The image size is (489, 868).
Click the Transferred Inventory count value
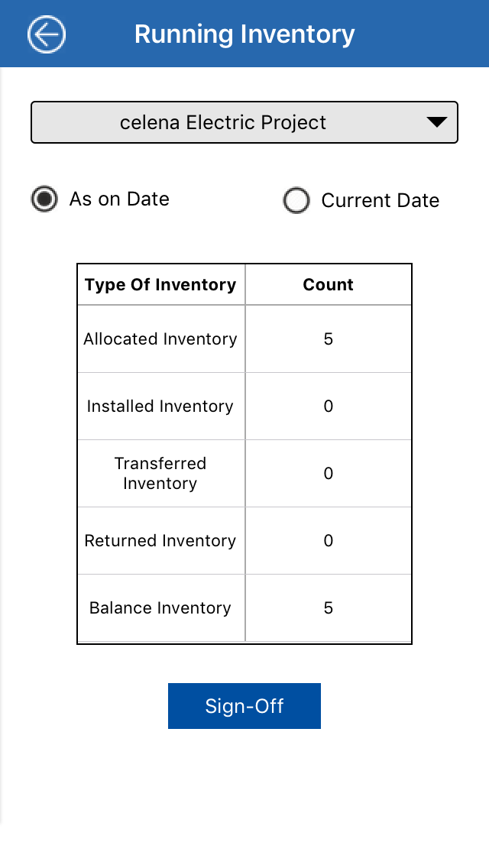(x=329, y=474)
